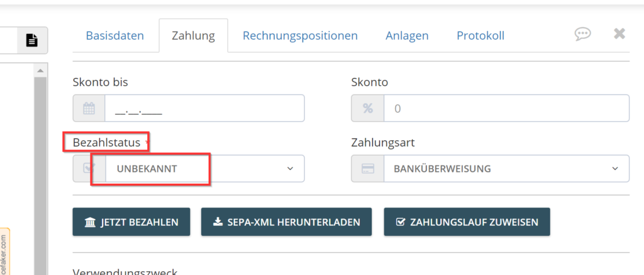644x275 pixels.
Task: Click the document icon in left panel
Action: [x=32, y=40]
